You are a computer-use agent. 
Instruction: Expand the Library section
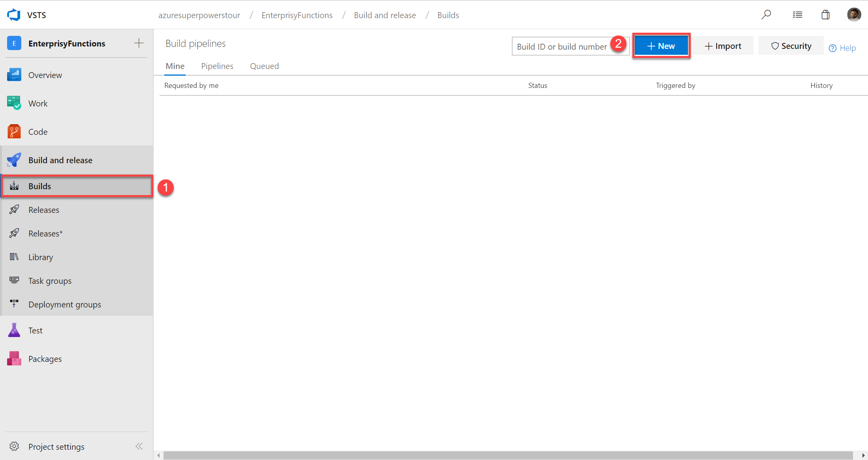coord(41,257)
